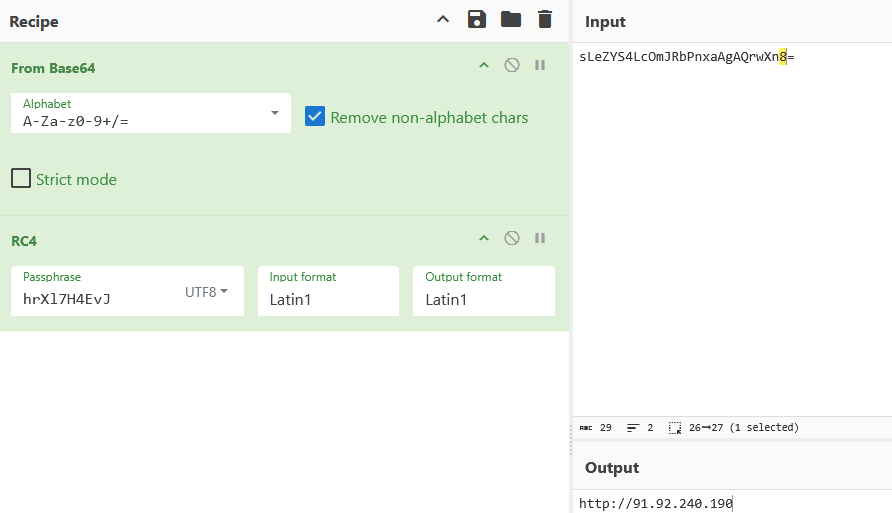Enable the Strict mode checkbox
Image resolution: width=892 pixels, height=513 pixels.
(x=21, y=179)
